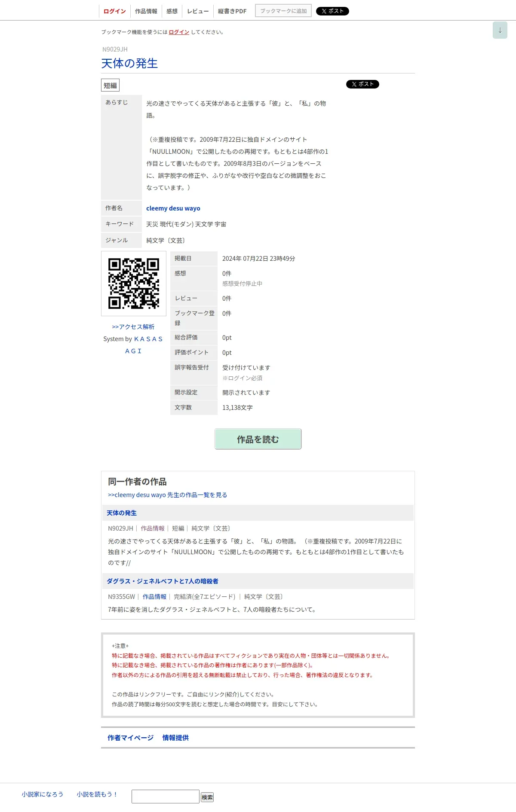Go to 作者マイページ
This screenshot has height=812, width=516.
click(x=130, y=738)
